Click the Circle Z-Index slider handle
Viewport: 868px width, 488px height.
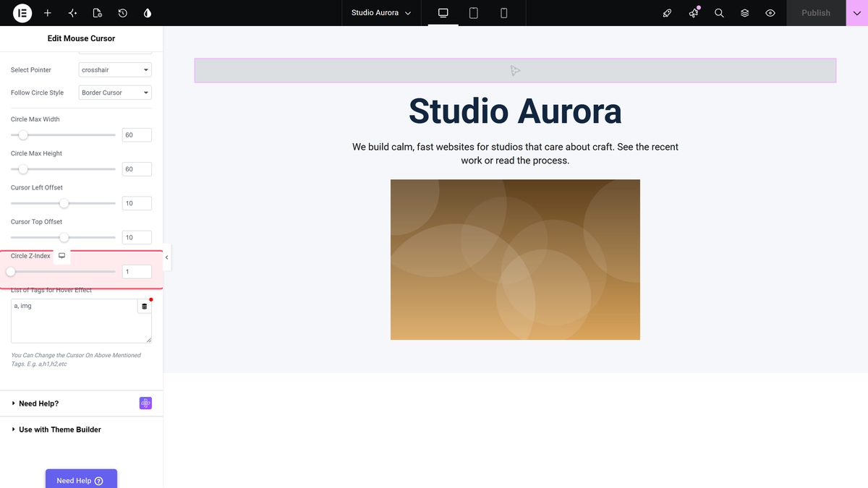pyautogui.click(x=11, y=272)
